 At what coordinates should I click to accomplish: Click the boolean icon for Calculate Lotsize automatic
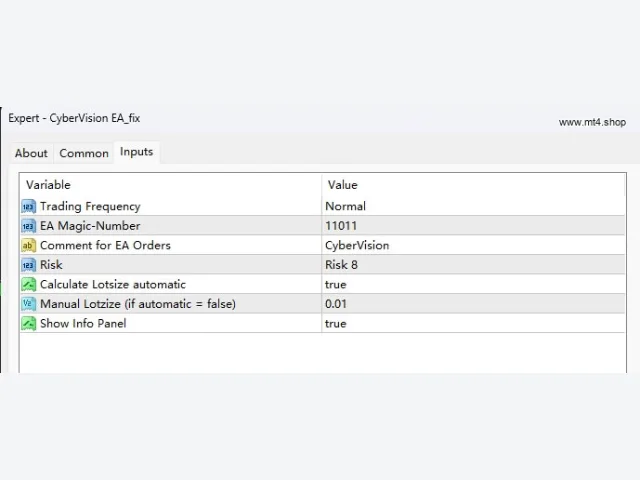(29, 284)
